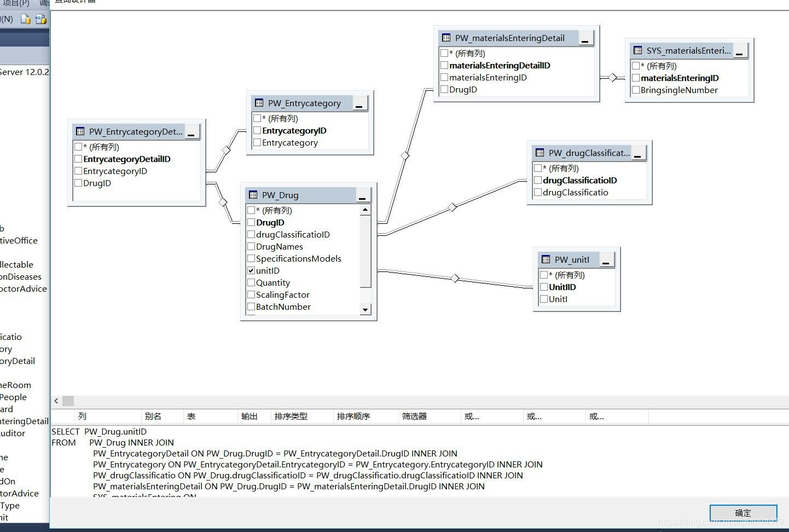Select join diamond between PW_Drug and drugClassificatio
The height and width of the screenshot is (532, 789).
[x=452, y=207]
